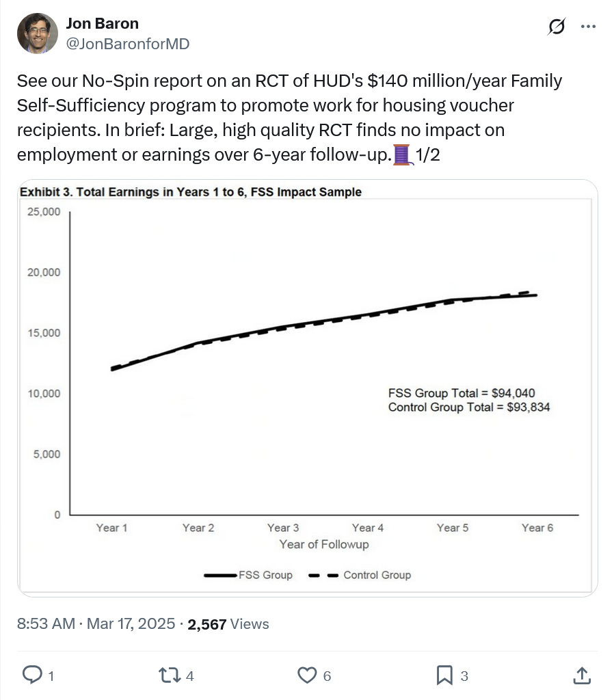Click the Jon Baron display name

coord(103,23)
